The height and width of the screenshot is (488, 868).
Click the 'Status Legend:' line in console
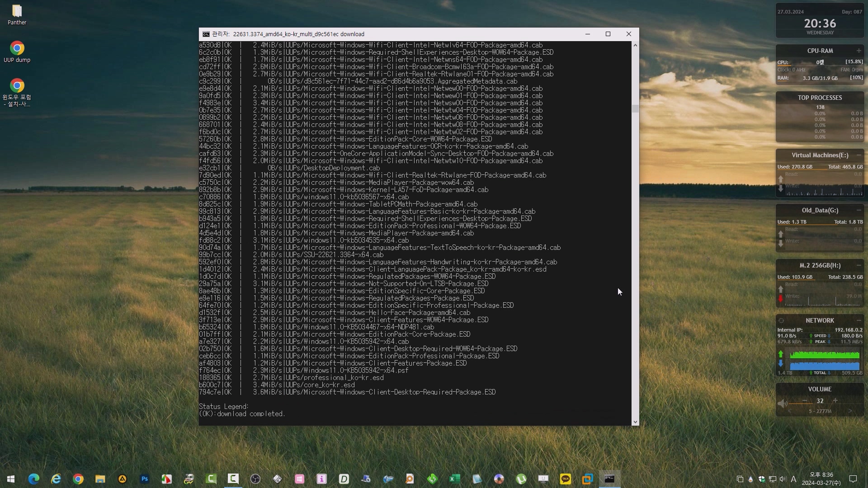coord(224,407)
